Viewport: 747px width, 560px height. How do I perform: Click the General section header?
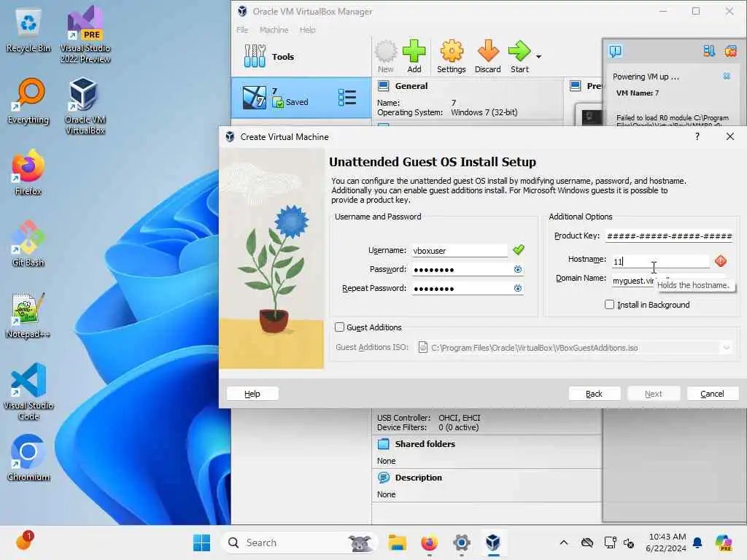click(411, 86)
